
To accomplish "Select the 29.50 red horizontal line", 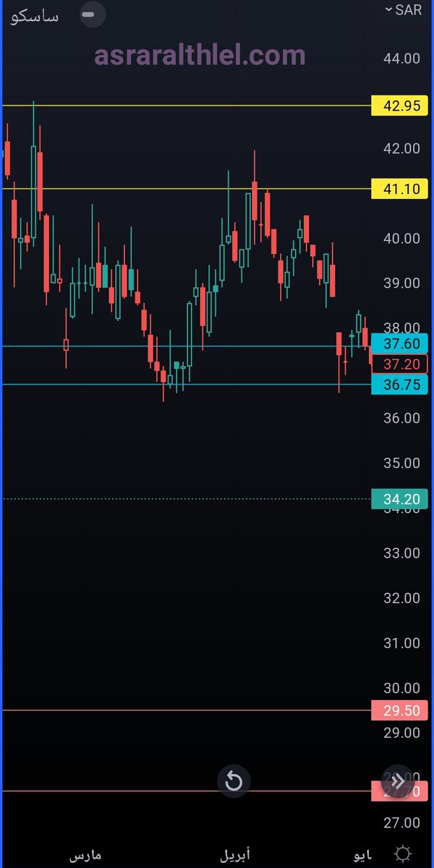I will point(187,710).
